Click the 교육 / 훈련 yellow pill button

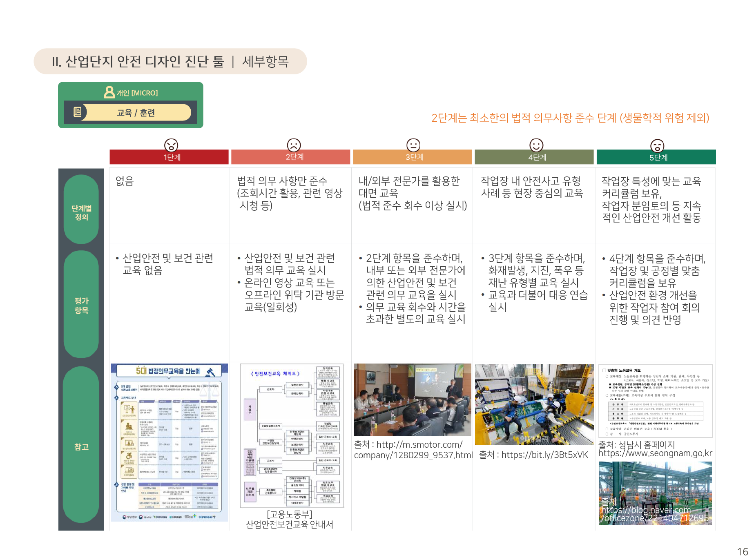point(136,113)
